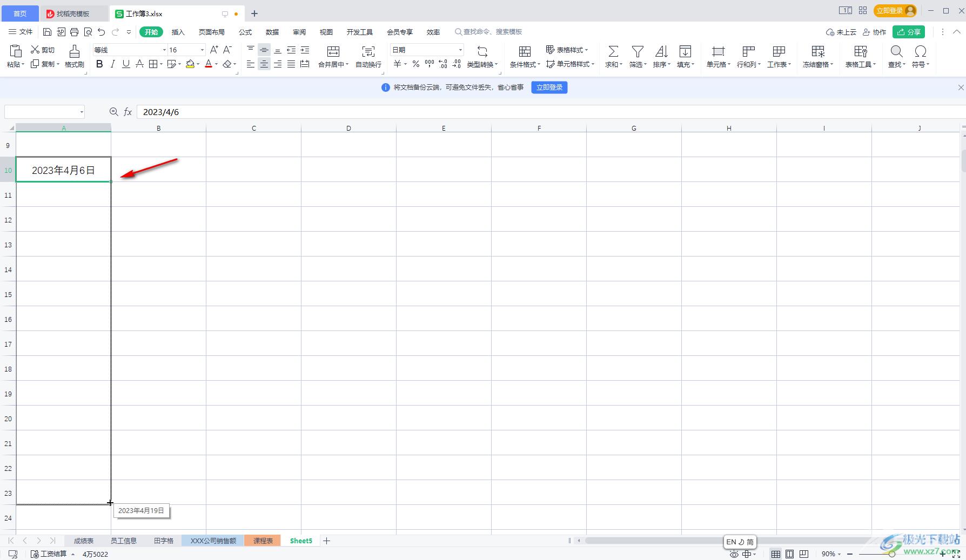
Task: Expand the Name Box dropdown
Action: (82, 112)
